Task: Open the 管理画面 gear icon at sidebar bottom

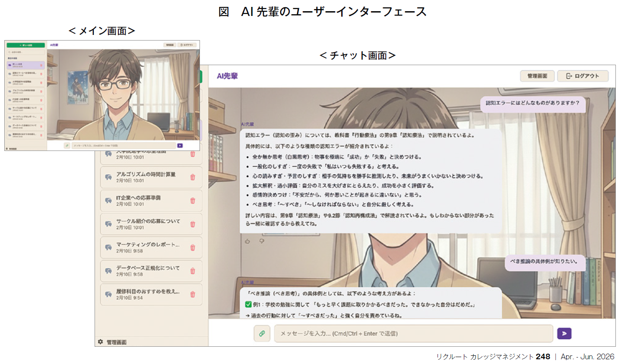Action: (100, 342)
